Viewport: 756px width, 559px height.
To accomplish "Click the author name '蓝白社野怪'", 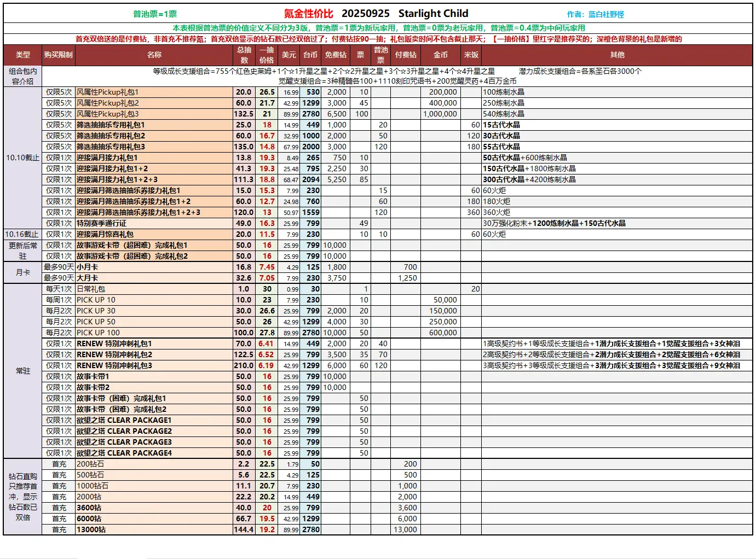I will click(606, 15).
